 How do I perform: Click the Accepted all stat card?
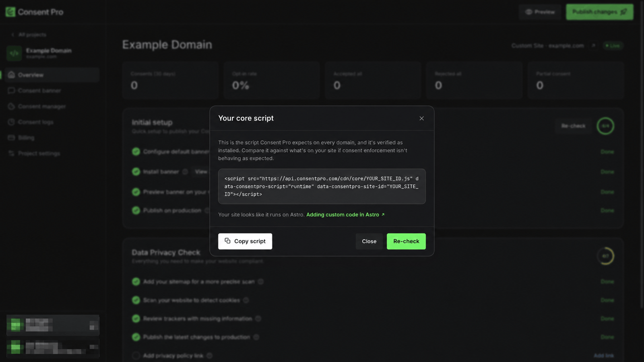[x=373, y=80]
